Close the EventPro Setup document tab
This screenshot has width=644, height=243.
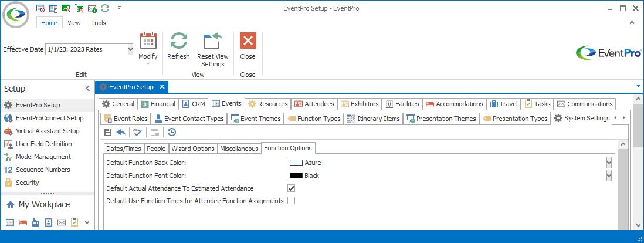162,87
